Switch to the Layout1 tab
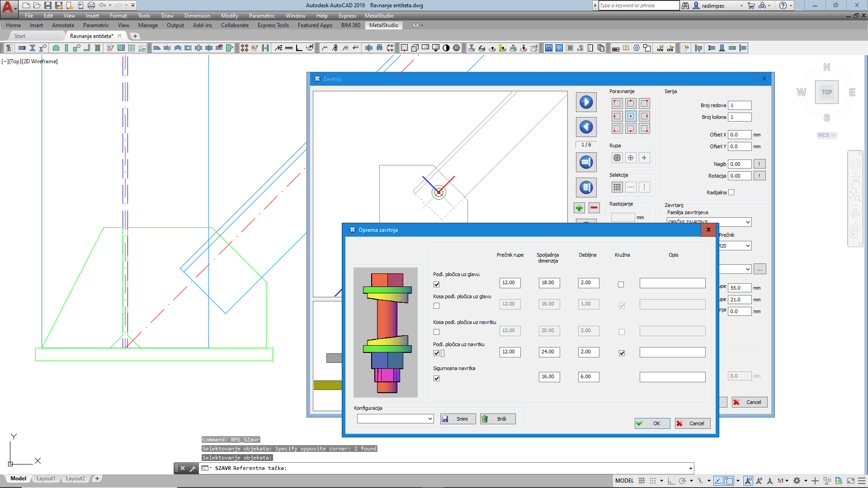 pyautogui.click(x=46, y=478)
